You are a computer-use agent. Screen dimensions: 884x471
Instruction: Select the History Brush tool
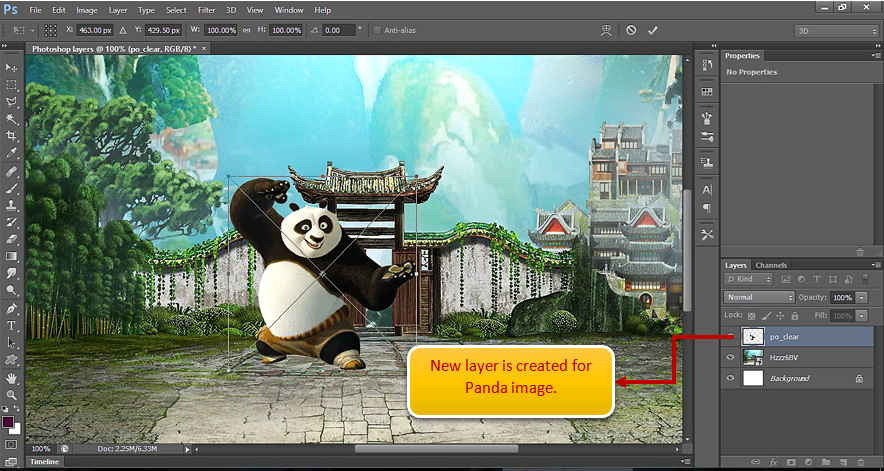pyautogui.click(x=11, y=222)
